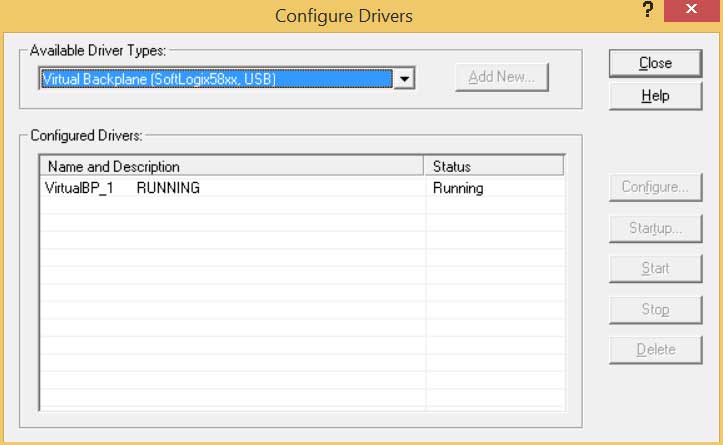Click the question mark help icon
This screenshot has height=445, width=723.
click(x=647, y=10)
